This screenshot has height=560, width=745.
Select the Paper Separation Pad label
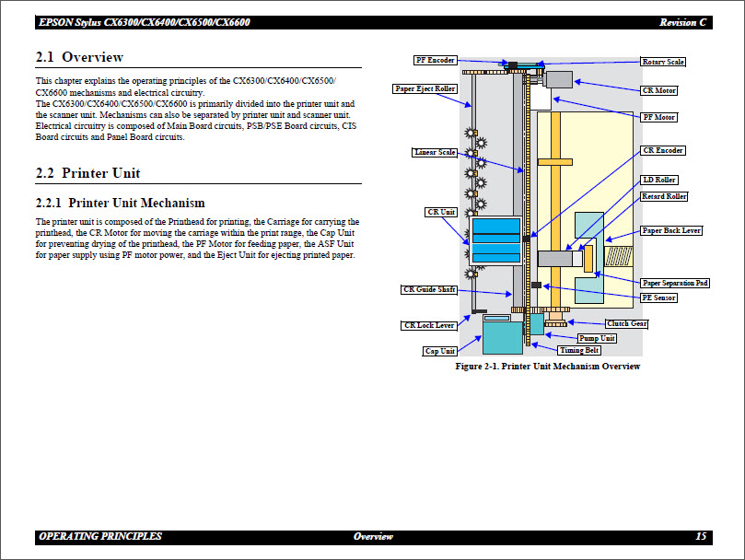tap(675, 283)
